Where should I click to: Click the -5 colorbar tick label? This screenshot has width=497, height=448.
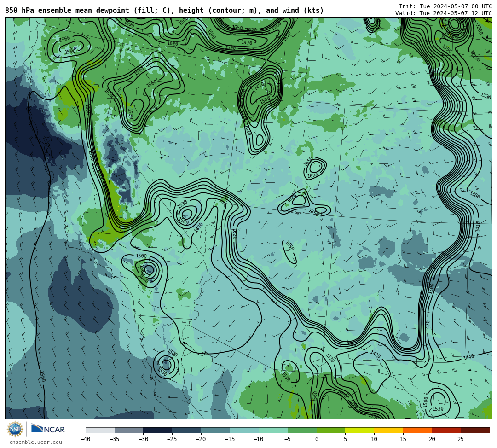288,439
